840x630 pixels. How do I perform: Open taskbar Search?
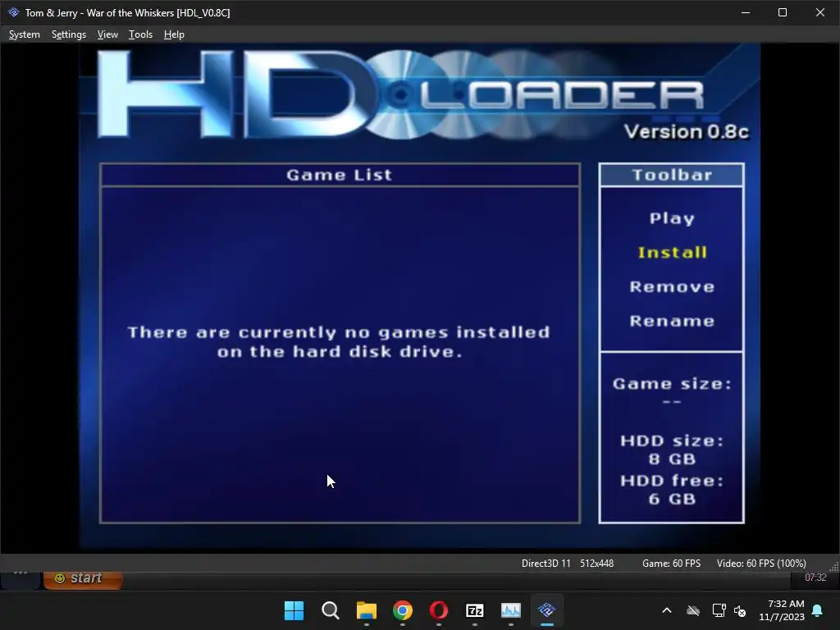tap(330, 610)
